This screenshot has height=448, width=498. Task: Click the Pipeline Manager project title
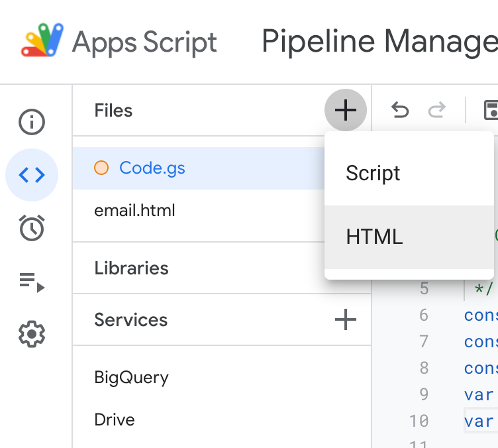pos(380,41)
